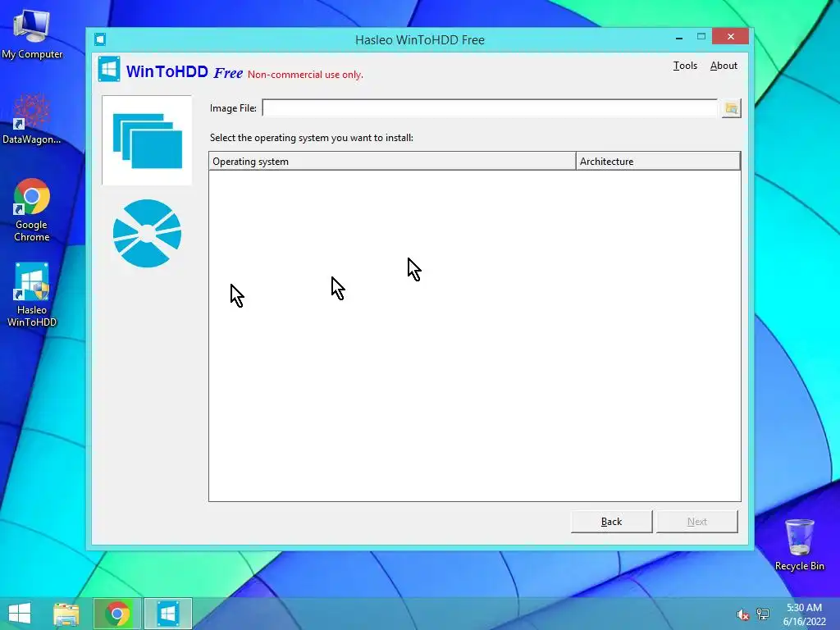
Task: Open the Tools menu
Action: click(x=685, y=66)
